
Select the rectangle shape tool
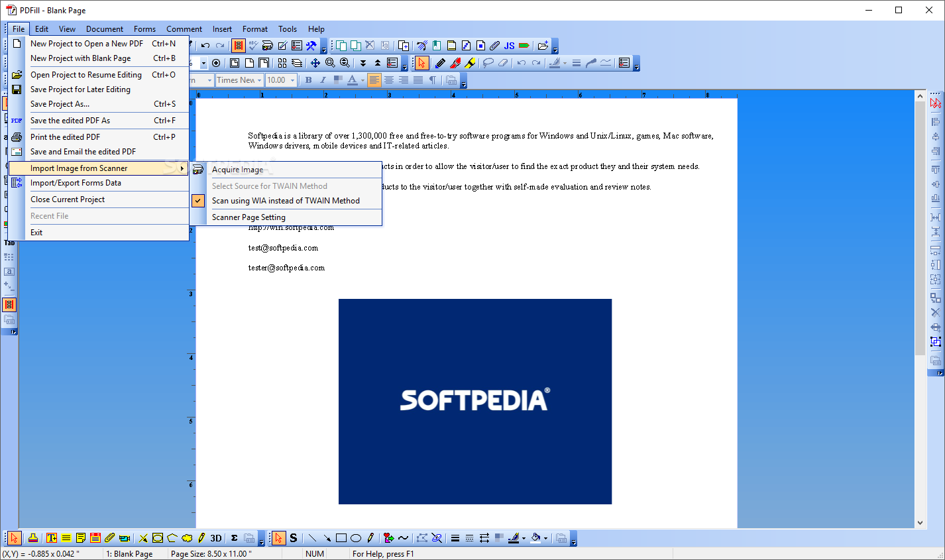pos(341,538)
